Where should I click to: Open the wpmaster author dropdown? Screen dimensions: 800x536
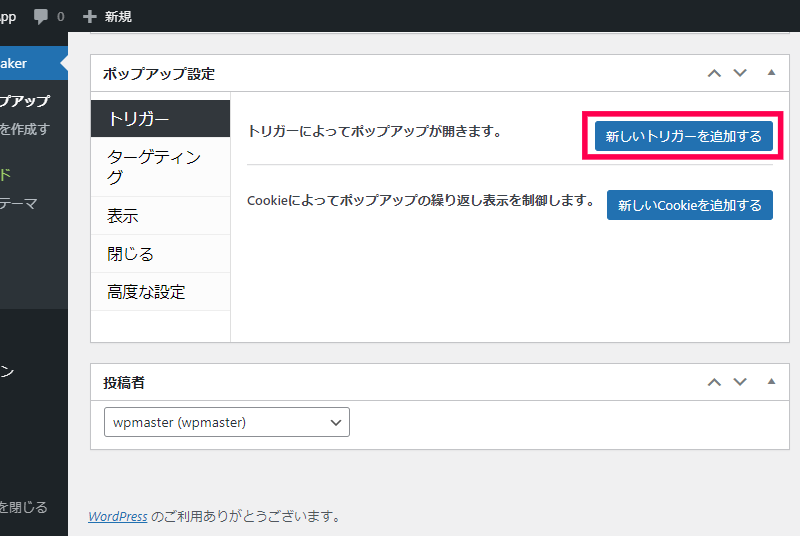click(227, 422)
